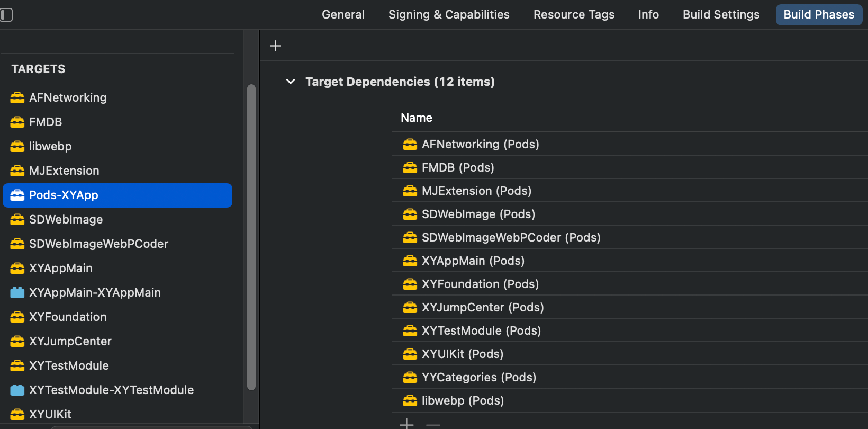The image size is (868, 429).
Task: Select the XYFoundation target
Action: click(x=68, y=317)
